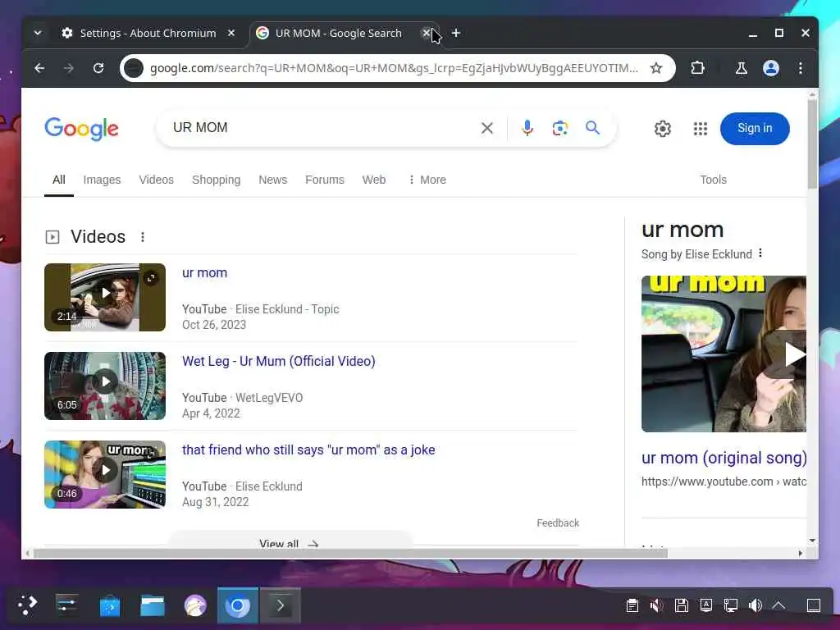The width and height of the screenshot is (840, 630).
Task: Click right arrow on horizontal scrollbar
Action: click(x=801, y=554)
